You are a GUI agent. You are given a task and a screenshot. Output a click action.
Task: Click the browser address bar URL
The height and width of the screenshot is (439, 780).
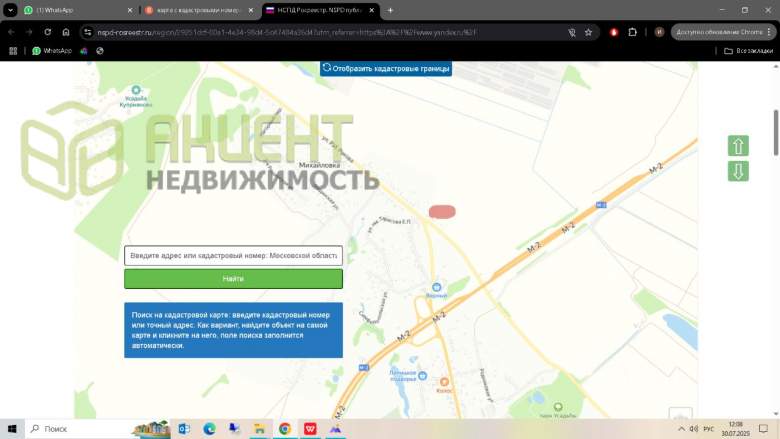(x=287, y=32)
